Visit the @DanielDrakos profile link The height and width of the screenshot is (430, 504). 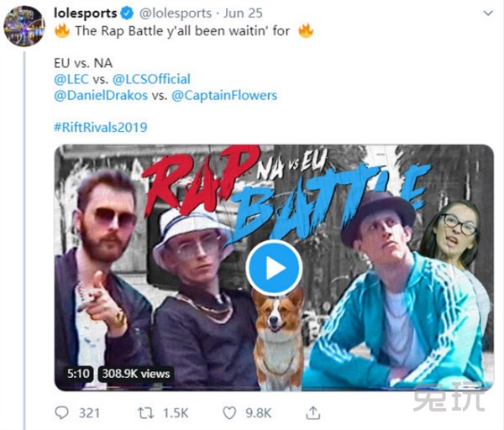pos(101,96)
